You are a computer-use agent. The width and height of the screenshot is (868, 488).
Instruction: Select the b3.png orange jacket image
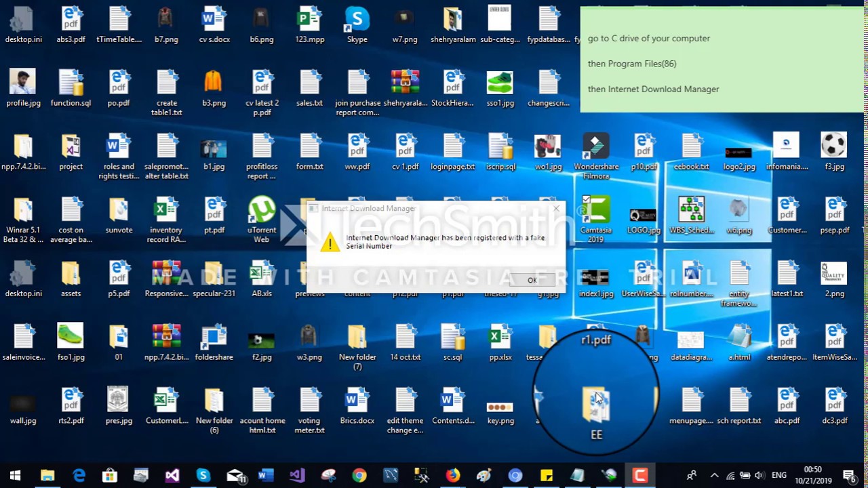(x=214, y=89)
